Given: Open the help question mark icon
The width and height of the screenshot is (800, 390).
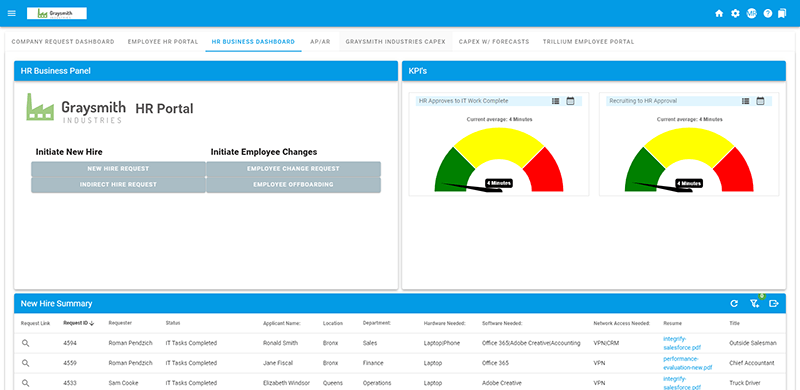Looking at the screenshot, I should (768, 14).
